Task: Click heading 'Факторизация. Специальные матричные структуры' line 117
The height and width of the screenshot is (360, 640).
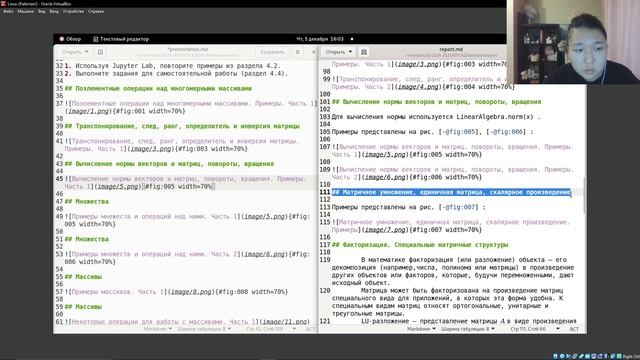Action: pos(420,245)
